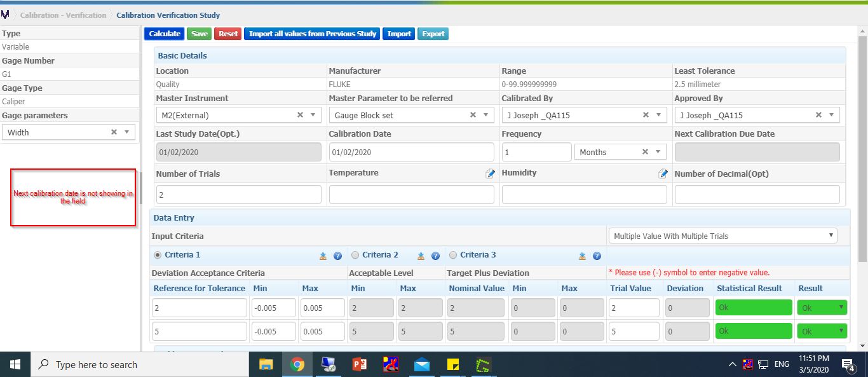Select the Criteria 3 radio button

pos(453,255)
